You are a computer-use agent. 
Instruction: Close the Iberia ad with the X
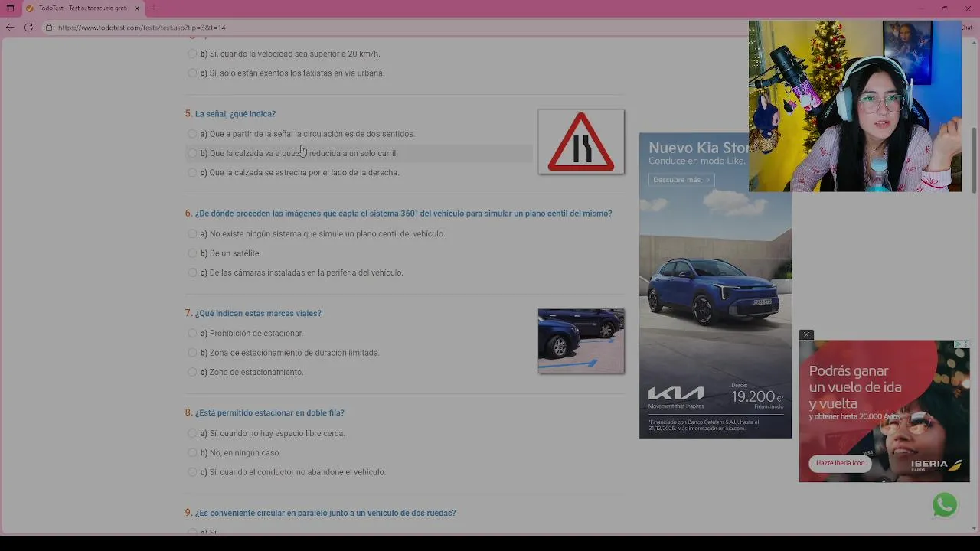[806, 335]
